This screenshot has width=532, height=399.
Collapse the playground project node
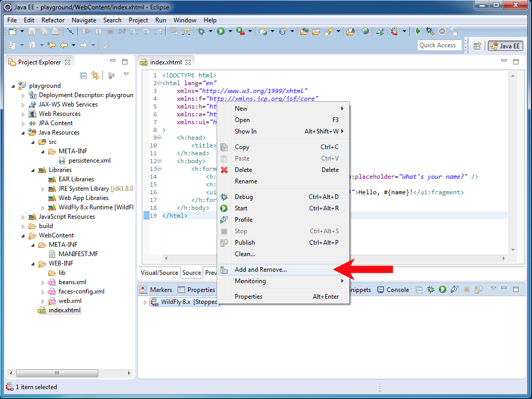point(13,86)
